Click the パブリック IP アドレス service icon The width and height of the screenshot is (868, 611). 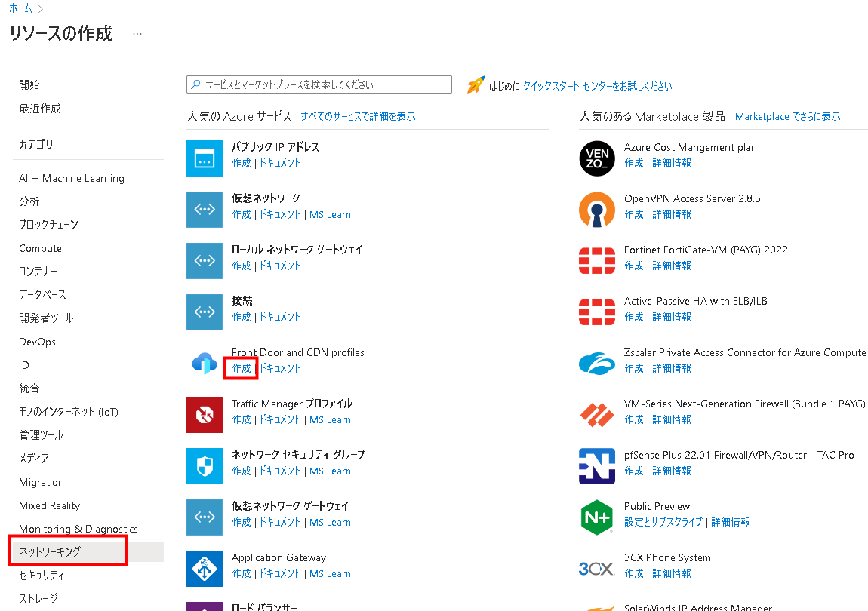(205, 158)
